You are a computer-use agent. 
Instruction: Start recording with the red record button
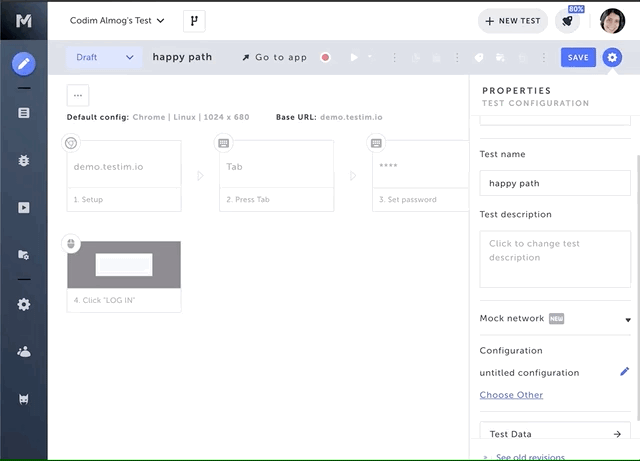point(325,58)
